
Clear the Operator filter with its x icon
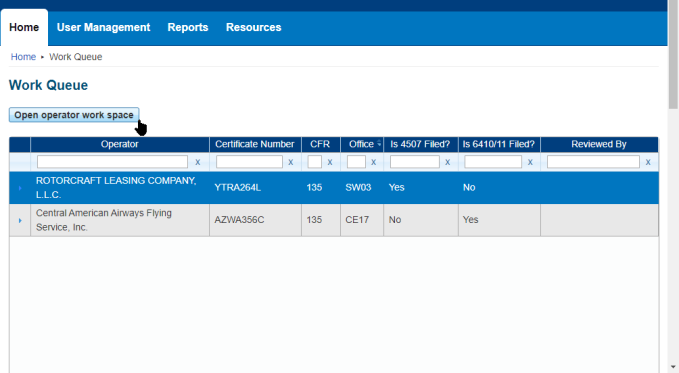[x=197, y=162]
